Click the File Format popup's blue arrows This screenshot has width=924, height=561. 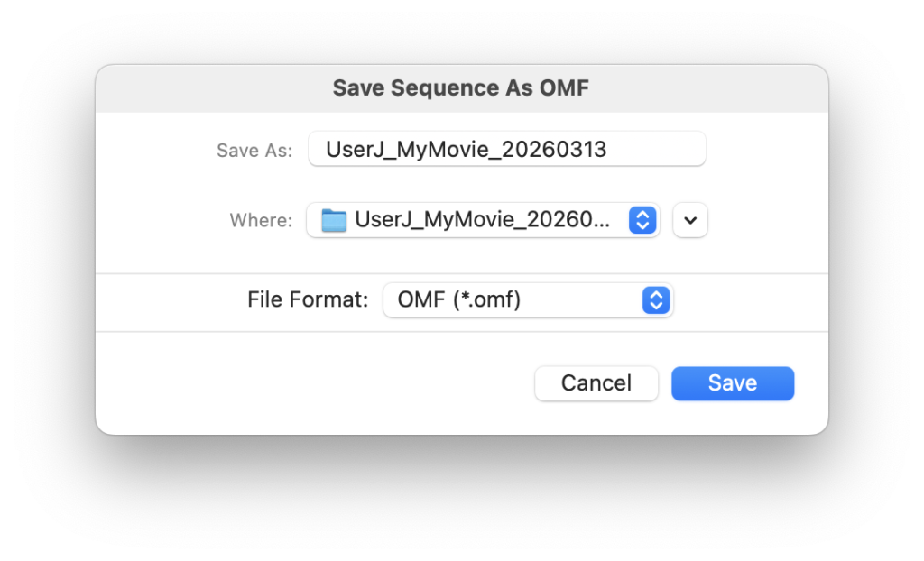pyautogui.click(x=655, y=300)
